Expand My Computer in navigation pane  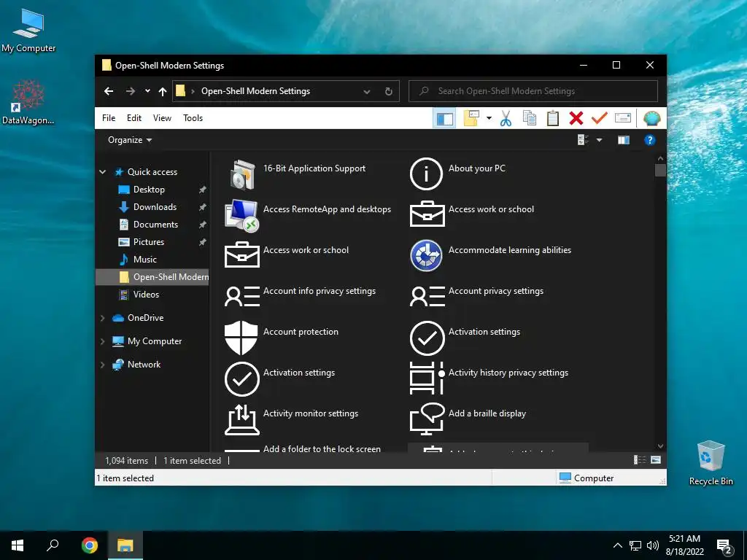pyautogui.click(x=102, y=341)
